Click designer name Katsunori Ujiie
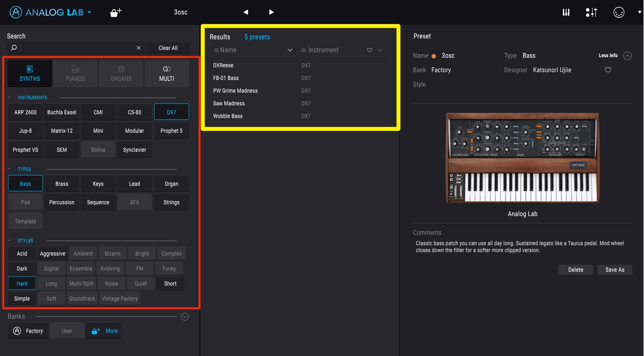The height and width of the screenshot is (356, 644). click(x=552, y=70)
